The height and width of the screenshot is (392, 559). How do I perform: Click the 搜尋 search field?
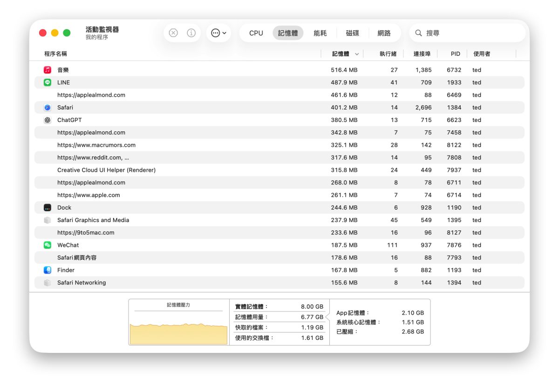[467, 33]
